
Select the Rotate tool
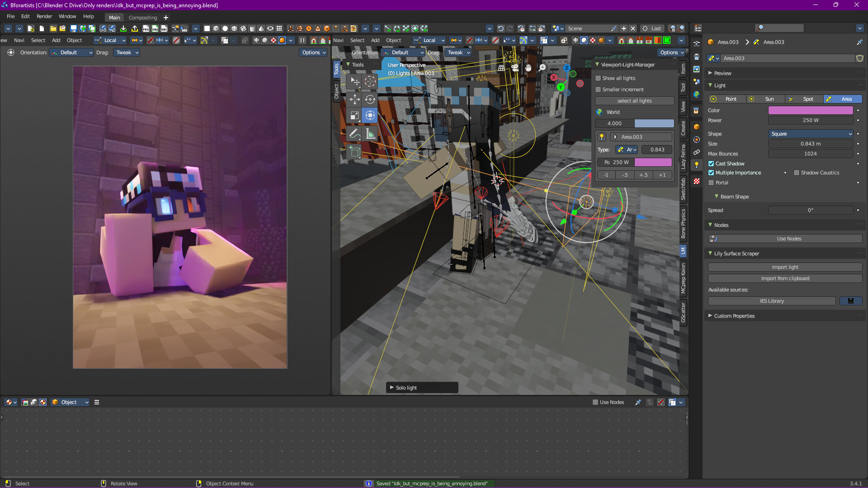tap(370, 99)
